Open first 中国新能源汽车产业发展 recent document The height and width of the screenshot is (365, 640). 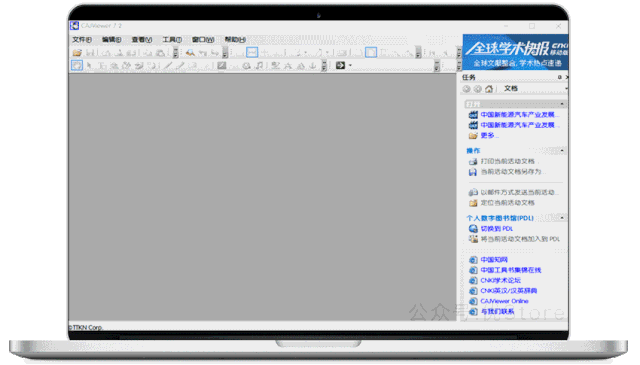pos(519,115)
